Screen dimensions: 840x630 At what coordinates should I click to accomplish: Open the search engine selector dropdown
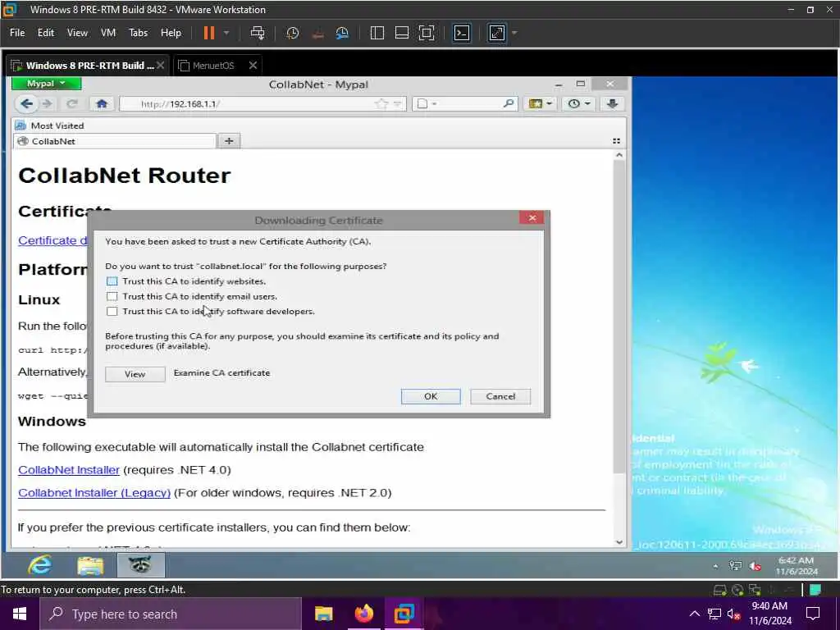(427, 104)
